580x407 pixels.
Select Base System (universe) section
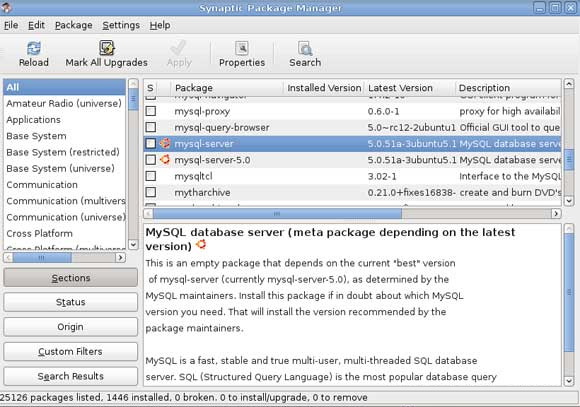64,168
